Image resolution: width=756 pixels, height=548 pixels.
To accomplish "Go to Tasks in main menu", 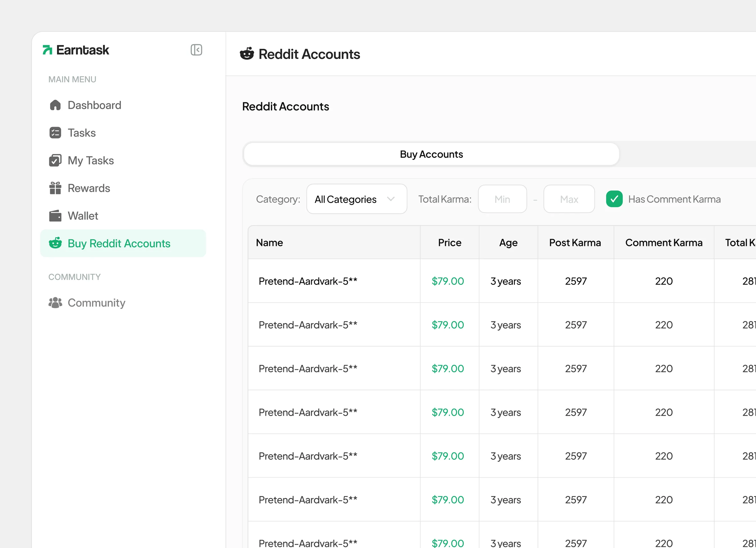I will (123, 133).
